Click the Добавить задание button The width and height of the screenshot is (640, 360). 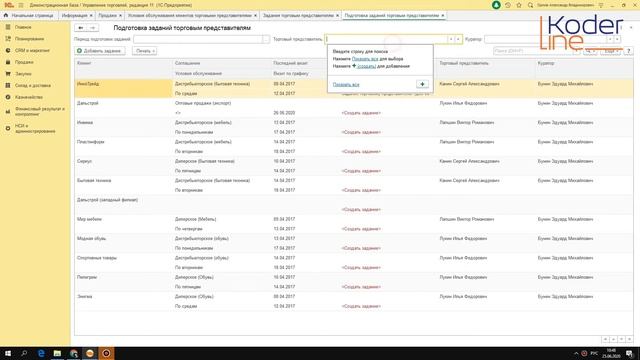pos(100,51)
